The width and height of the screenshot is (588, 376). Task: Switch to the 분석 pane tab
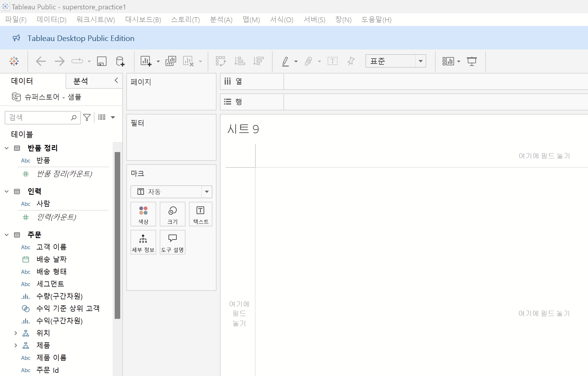point(81,81)
